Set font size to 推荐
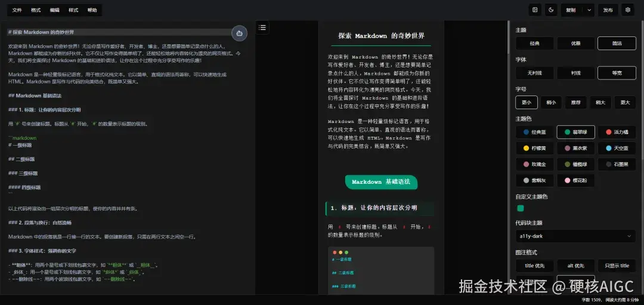This screenshot has height=305, width=644. point(576,102)
